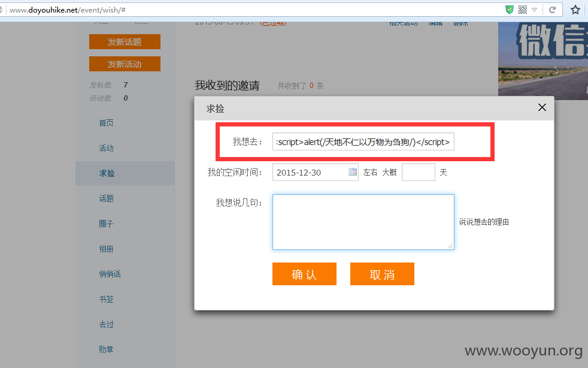
Task: Click the 活动数 0 stat
Action: click(109, 98)
